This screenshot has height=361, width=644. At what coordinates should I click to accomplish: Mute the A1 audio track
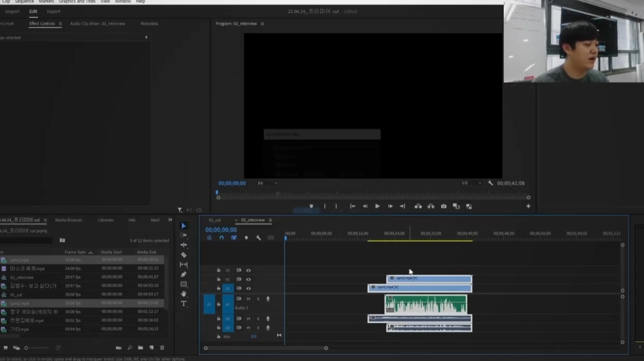point(248,299)
